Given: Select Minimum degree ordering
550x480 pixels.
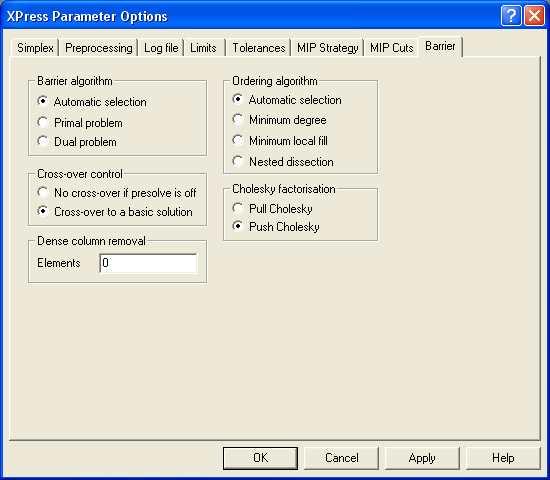Looking at the screenshot, I should 280,120.
